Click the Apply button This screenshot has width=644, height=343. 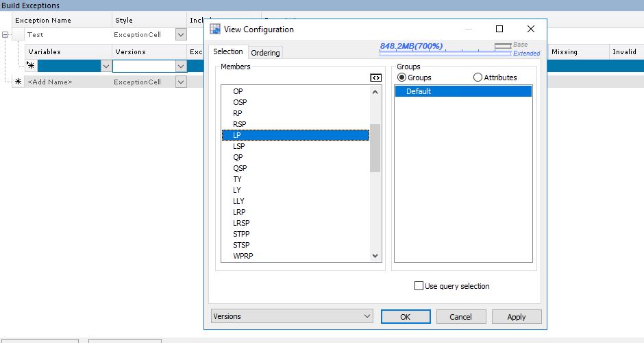pyautogui.click(x=517, y=317)
